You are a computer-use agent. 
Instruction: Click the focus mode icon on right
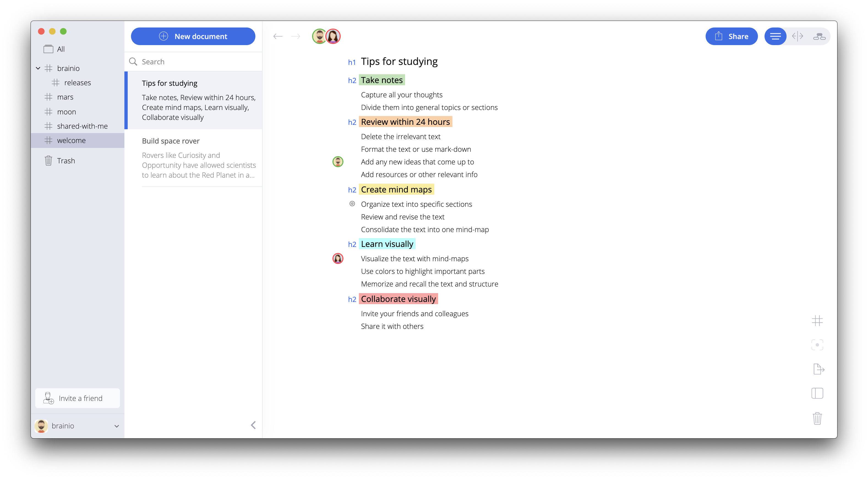click(817, 345)
